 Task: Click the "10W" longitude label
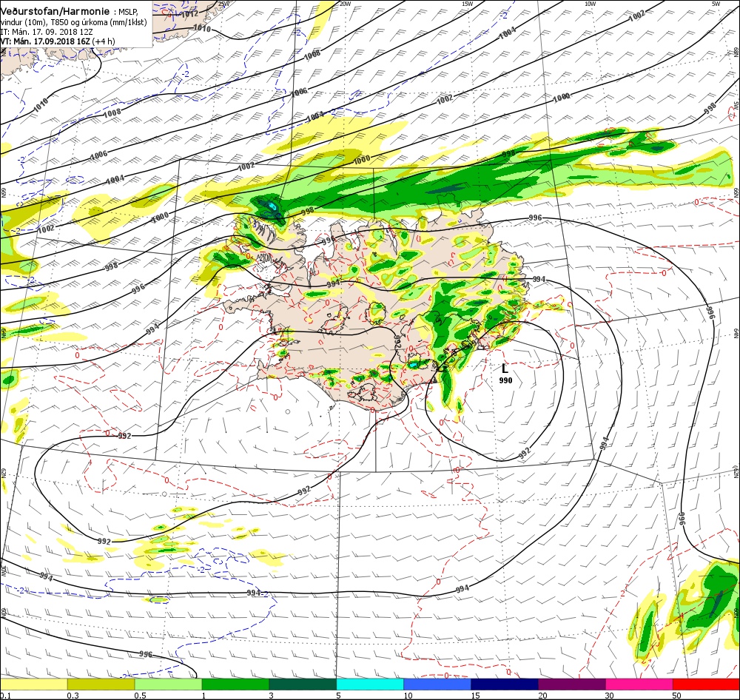[590, 4]
